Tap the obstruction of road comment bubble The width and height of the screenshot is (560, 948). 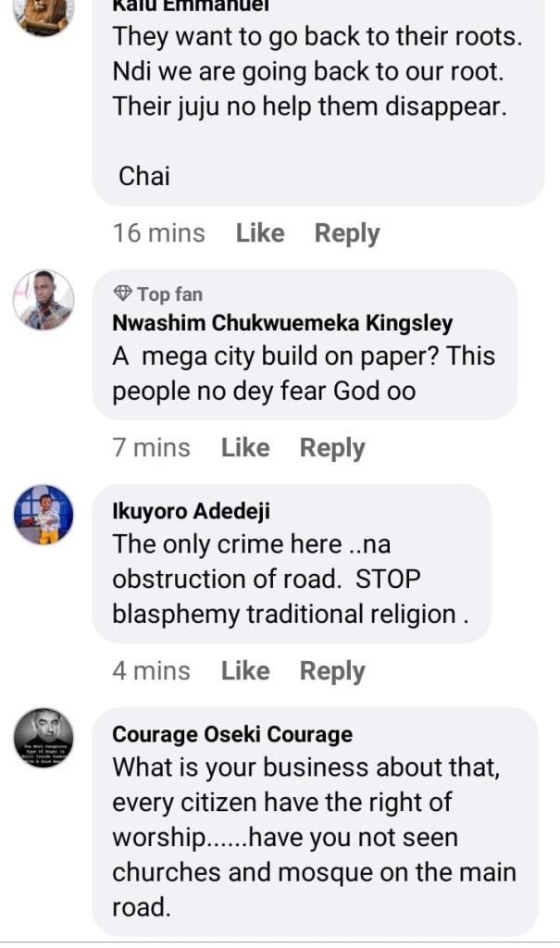[x=291, y=579]
